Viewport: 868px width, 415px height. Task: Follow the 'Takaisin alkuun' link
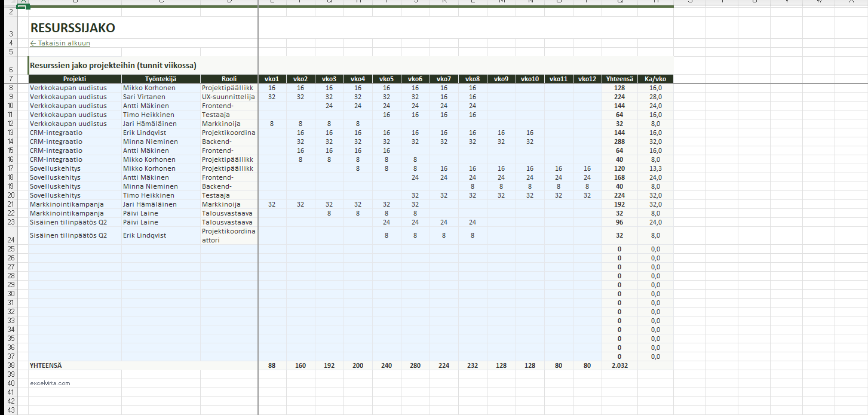pos(60,43)
